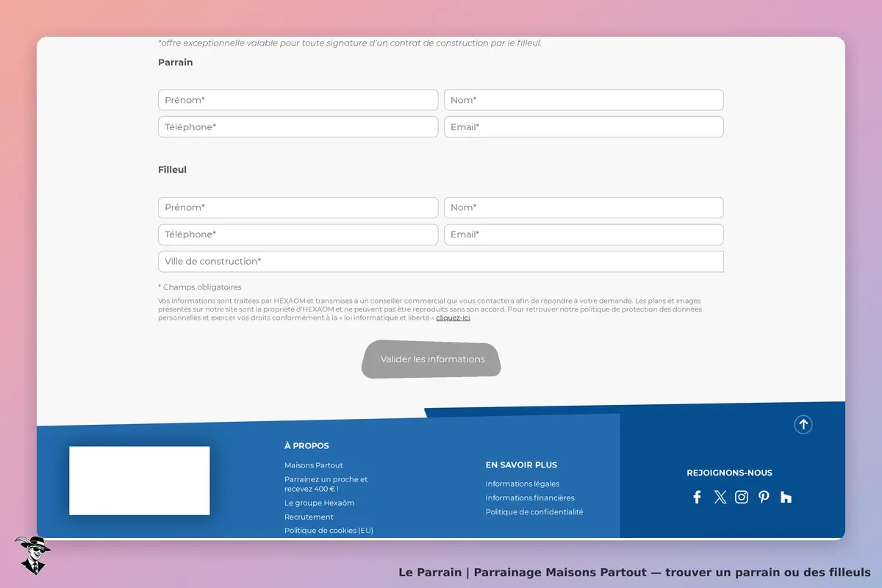882x588 pixels.
Task: Click the '*offre exceptionnelle valable' italic note
Action: tap(350, 43)
